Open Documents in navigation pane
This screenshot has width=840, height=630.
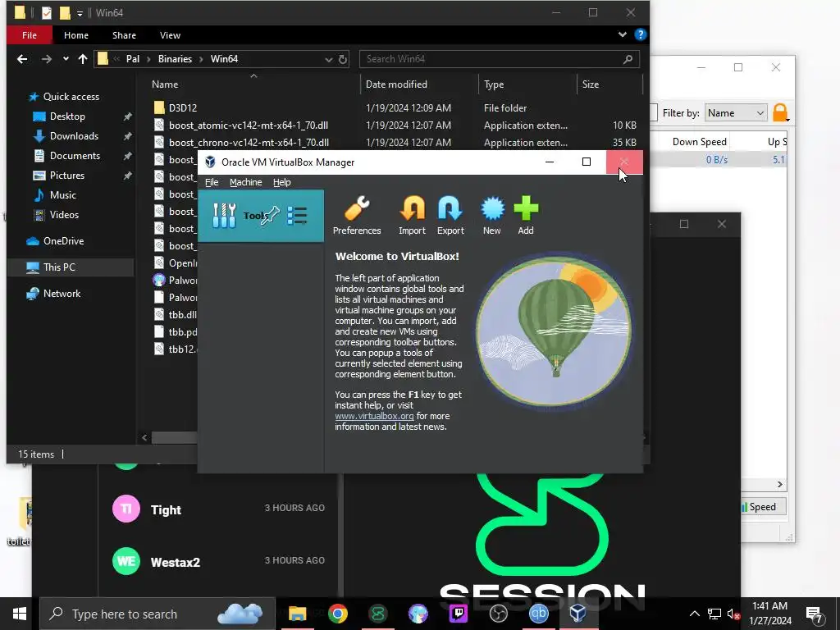point(75,156)
